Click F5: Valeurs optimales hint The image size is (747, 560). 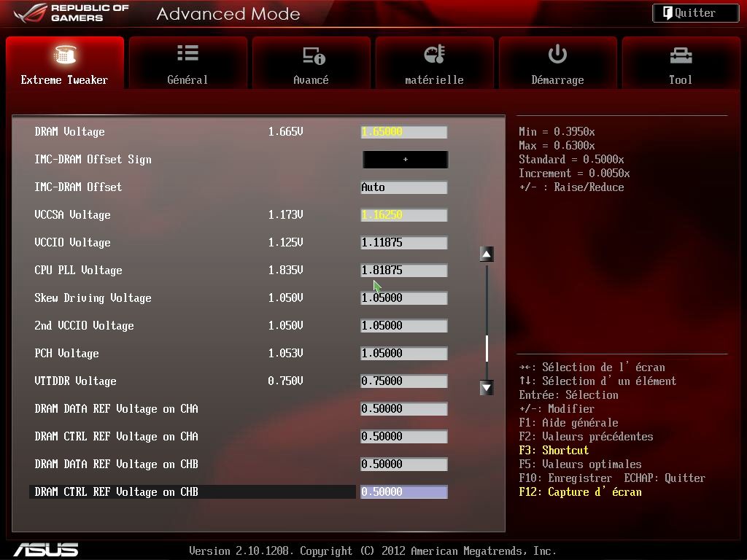(x=580, y=464)
